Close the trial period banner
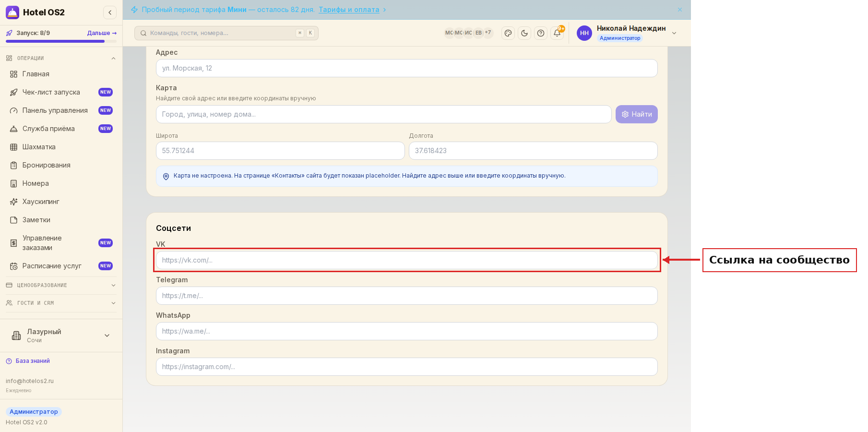This screenshot has height=432, width=868. click(x=680, y=10)
